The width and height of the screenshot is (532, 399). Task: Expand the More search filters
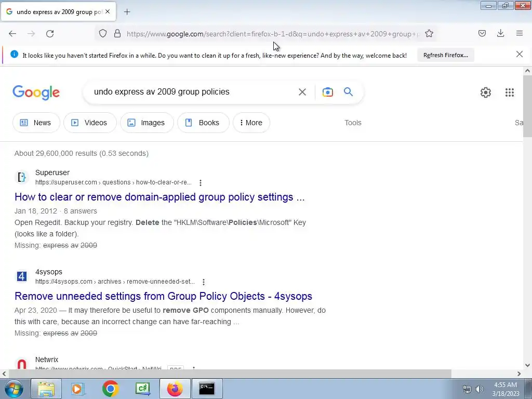(x=251, y=123)
